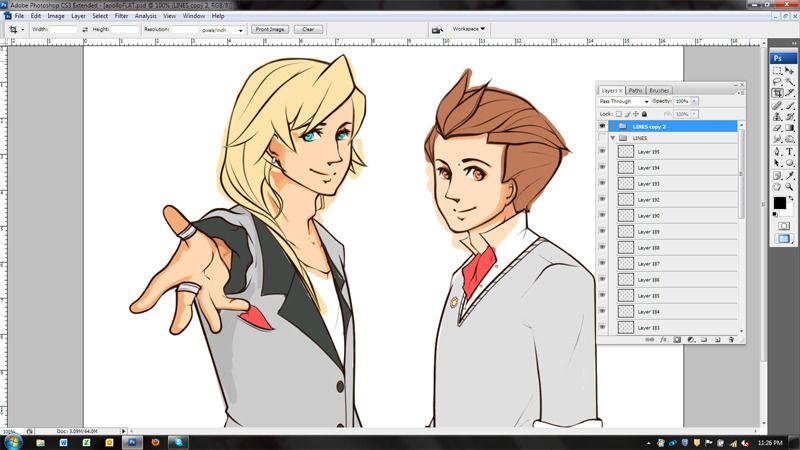The height and width of the screenshot is (450, 800).
Task: Select the Brush tool
Action: coord(790,106)
